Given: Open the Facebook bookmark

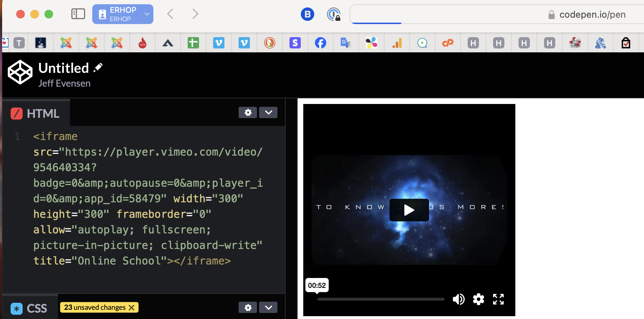Looking at the screenshot, I should 321,43.
